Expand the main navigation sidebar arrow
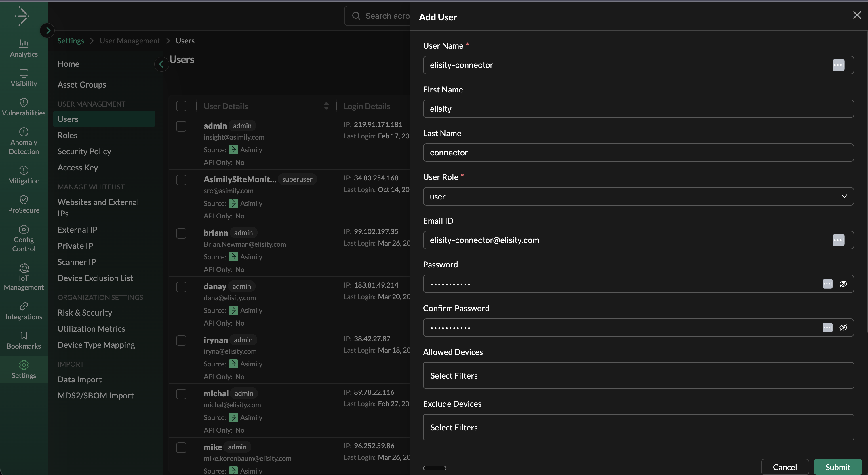The width and height of the screenshot is (868, 475). pyautogui.click(x=47, y=31)
